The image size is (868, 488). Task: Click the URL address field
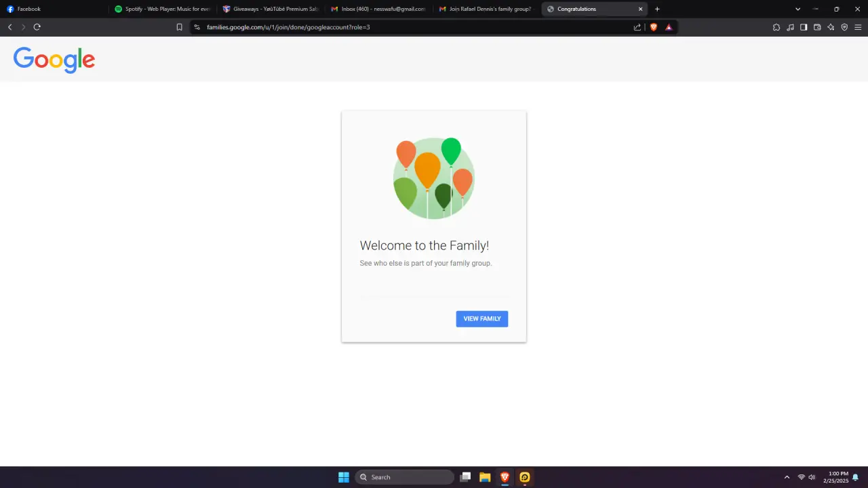[414, 27]
